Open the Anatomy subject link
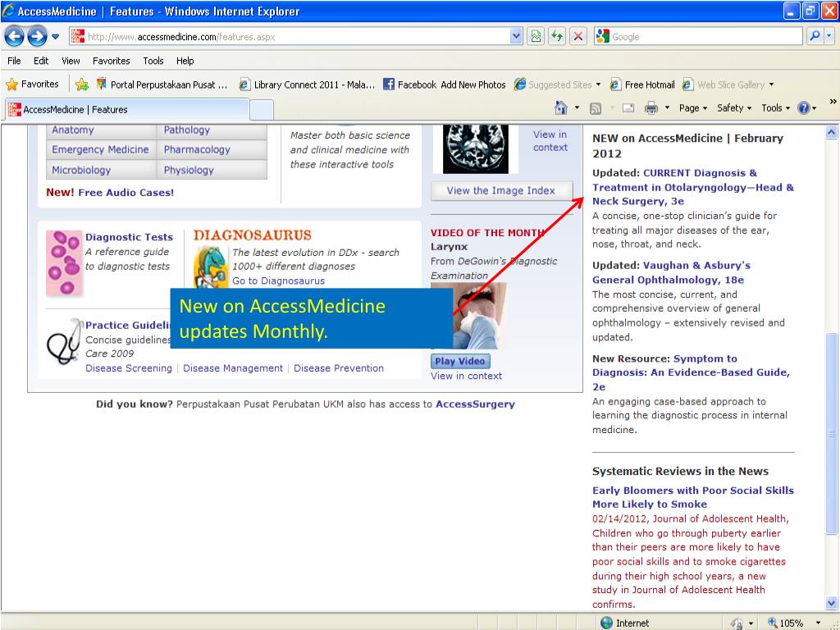Screen dimensions: 840x630 73,130
